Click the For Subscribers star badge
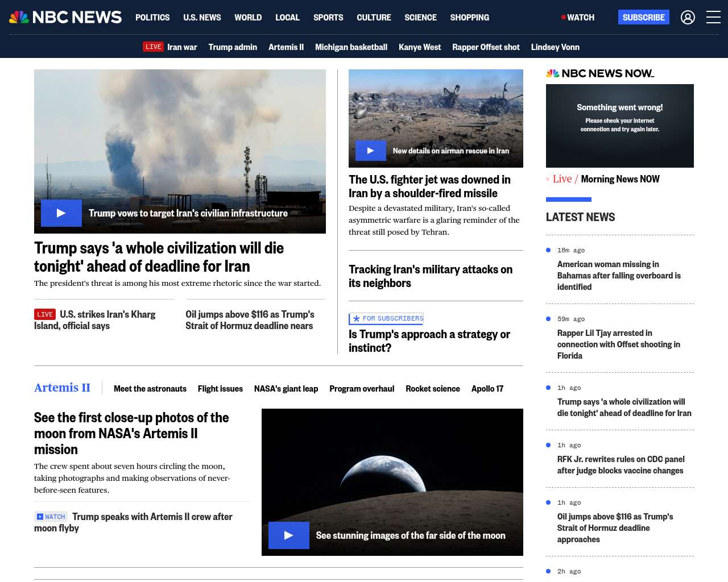728x582 pixels. coord(387,319)
